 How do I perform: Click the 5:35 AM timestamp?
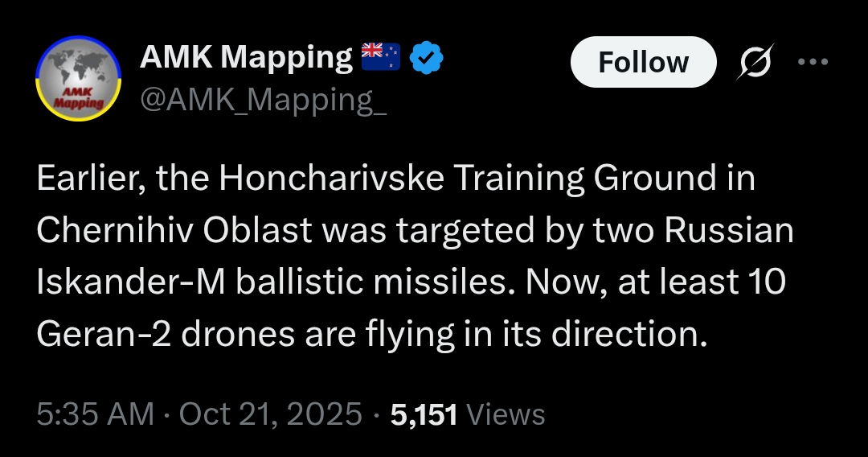95,414
